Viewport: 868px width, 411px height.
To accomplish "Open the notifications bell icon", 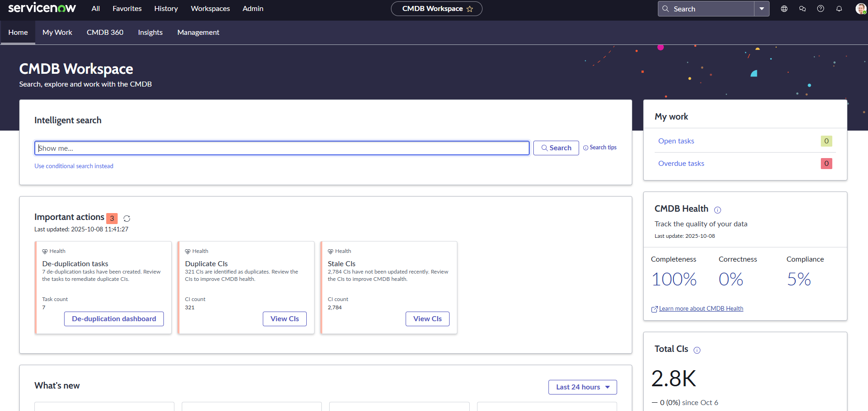I will (839, 9).
